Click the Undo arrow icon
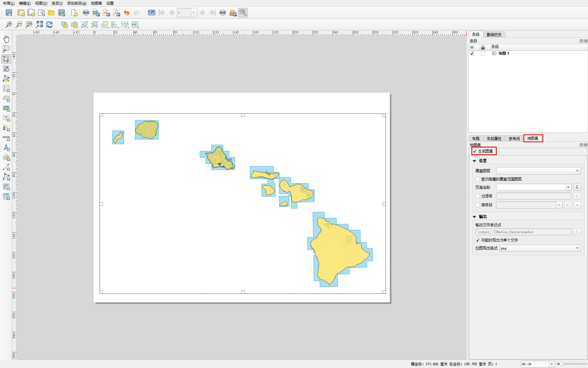Viewport: 588px width, 368px height. tap(126, 13)
